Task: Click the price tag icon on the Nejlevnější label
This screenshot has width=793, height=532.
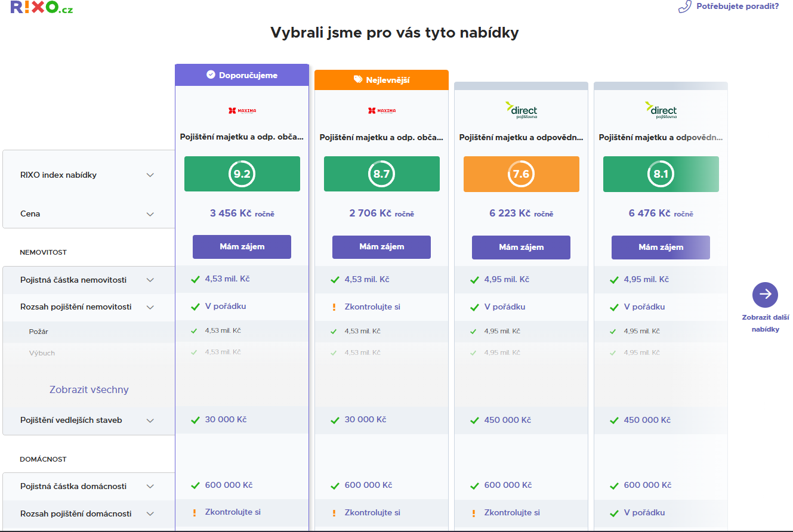Action: (x=358, y=79)
